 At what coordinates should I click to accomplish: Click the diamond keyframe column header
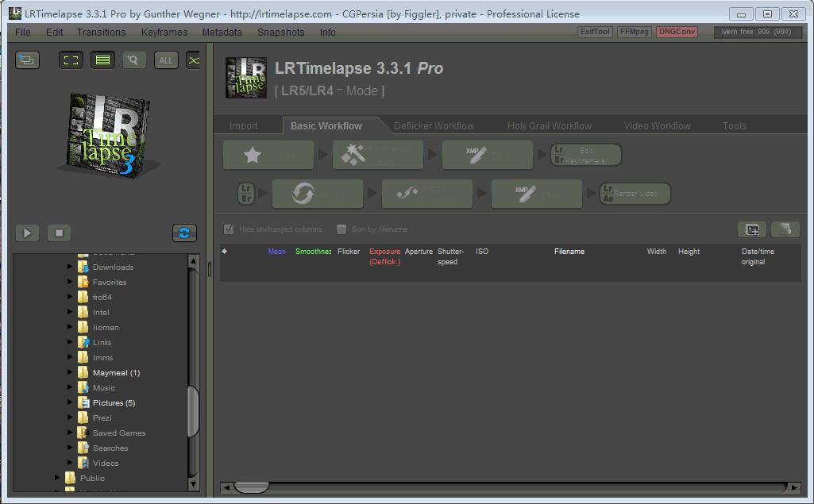point(224,252)
